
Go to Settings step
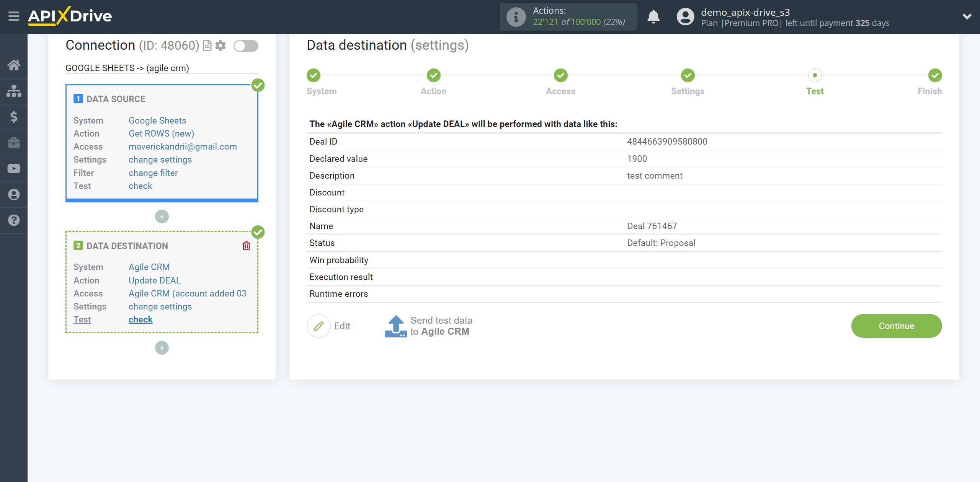pos(688,75)
